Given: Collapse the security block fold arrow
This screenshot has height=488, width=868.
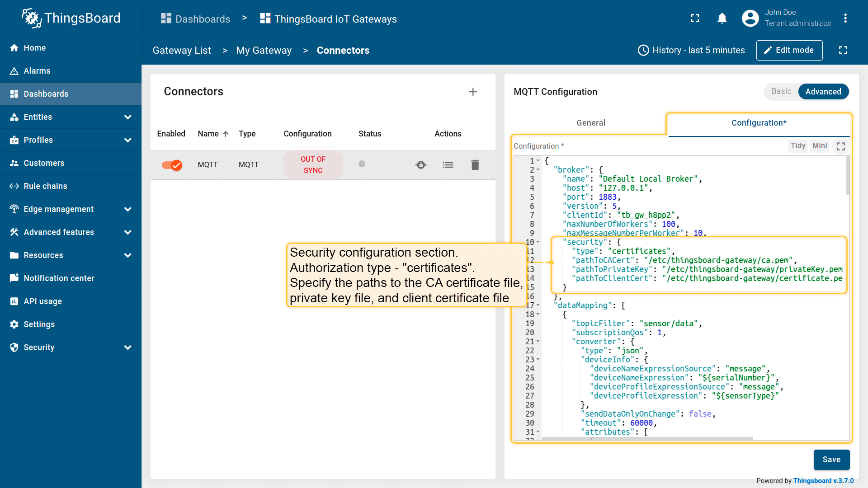Looking at the screenshot, I should (x=538, y=242).
